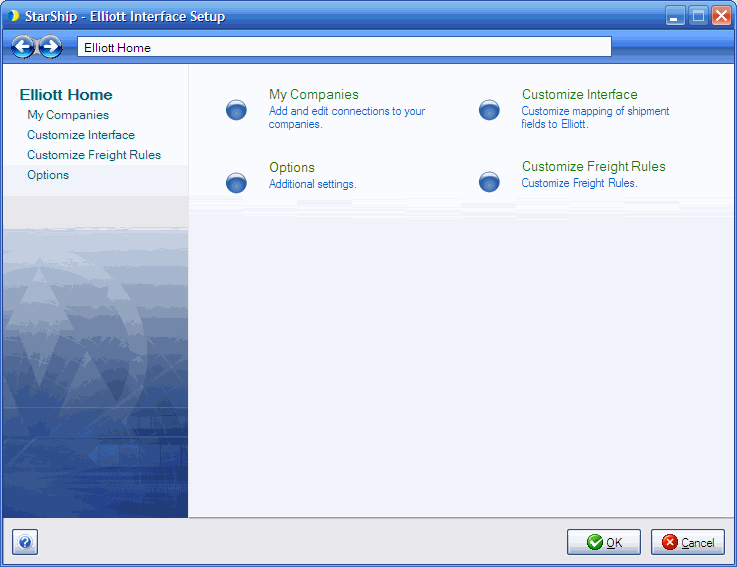
Task: Click the Elliott Home sidebar heading
Action: (x=66, y=94)
